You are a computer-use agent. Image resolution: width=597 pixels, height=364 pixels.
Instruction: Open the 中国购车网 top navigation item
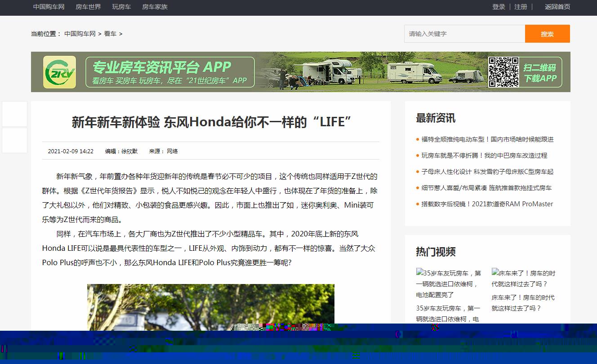tap(49, 7)
